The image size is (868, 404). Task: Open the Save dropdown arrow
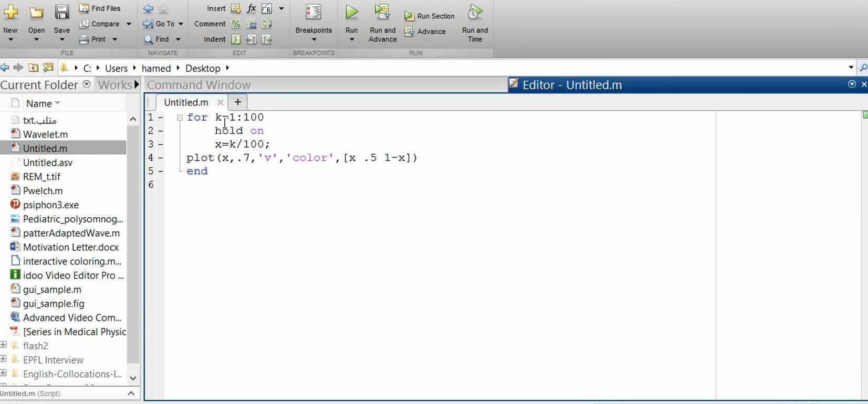pos(62,39)
